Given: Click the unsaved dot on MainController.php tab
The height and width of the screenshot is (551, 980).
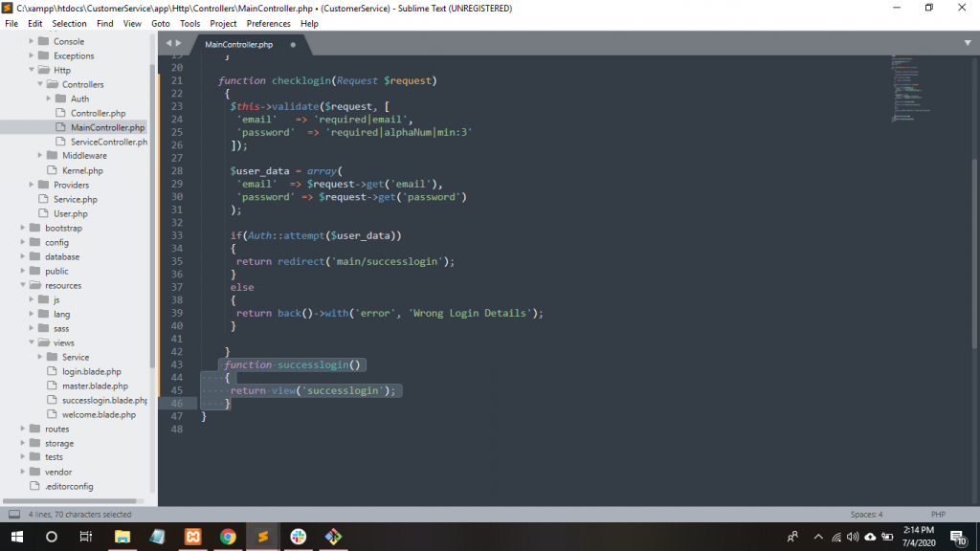Looking at the screenshot, I should coord(293,45).
